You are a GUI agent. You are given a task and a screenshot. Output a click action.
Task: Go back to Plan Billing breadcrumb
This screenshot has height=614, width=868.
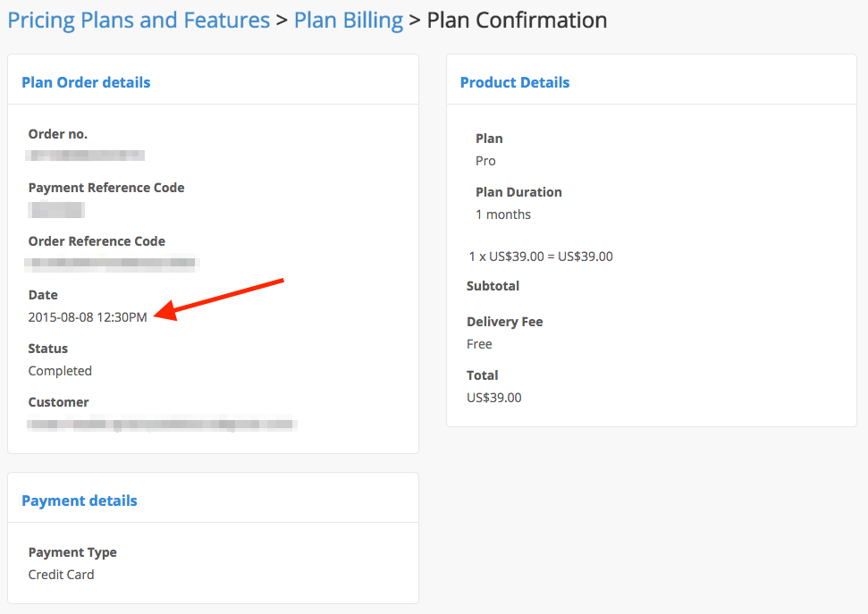(x=349, y=21)
